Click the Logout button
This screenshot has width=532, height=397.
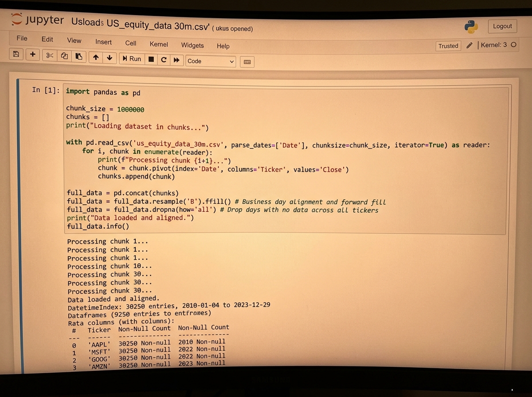[x=502, y=26]
